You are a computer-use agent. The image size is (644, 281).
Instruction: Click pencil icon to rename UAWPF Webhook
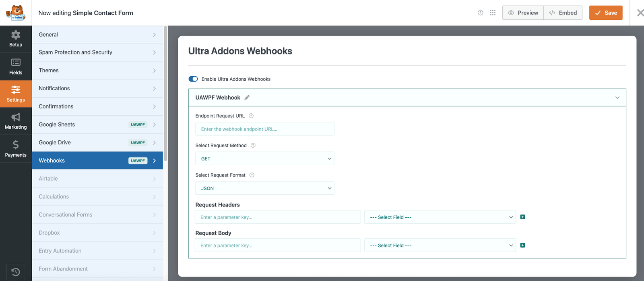[247, 98]
